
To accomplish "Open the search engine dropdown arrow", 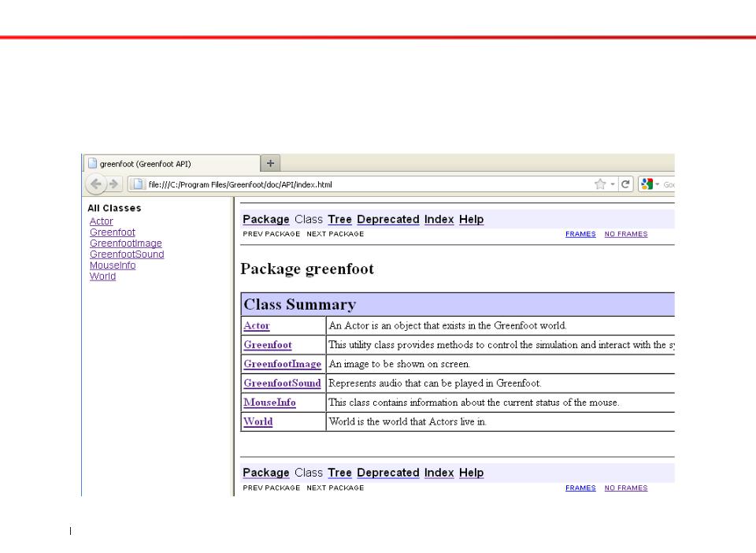I will (x=657, y=184).
